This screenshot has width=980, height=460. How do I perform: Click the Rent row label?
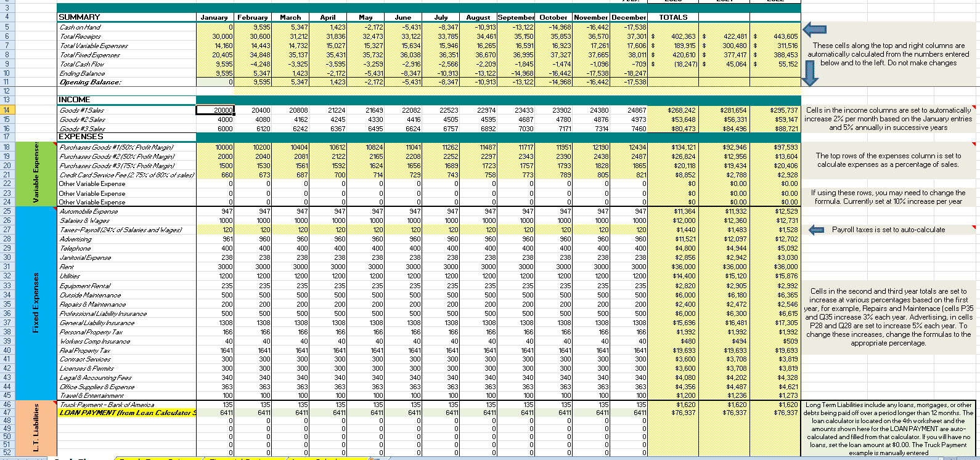point(67,267)
